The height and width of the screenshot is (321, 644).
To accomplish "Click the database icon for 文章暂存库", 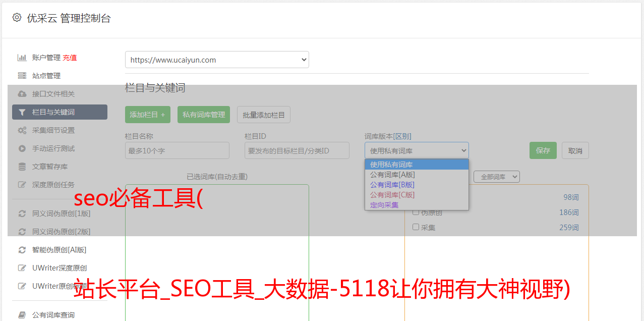I will (x=22, y=167).
